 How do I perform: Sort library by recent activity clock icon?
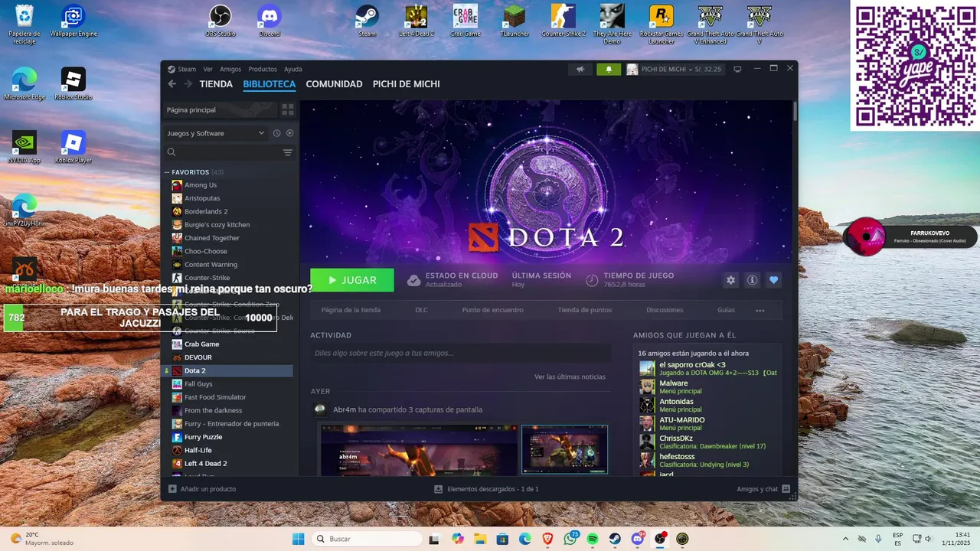coord(277,133)
